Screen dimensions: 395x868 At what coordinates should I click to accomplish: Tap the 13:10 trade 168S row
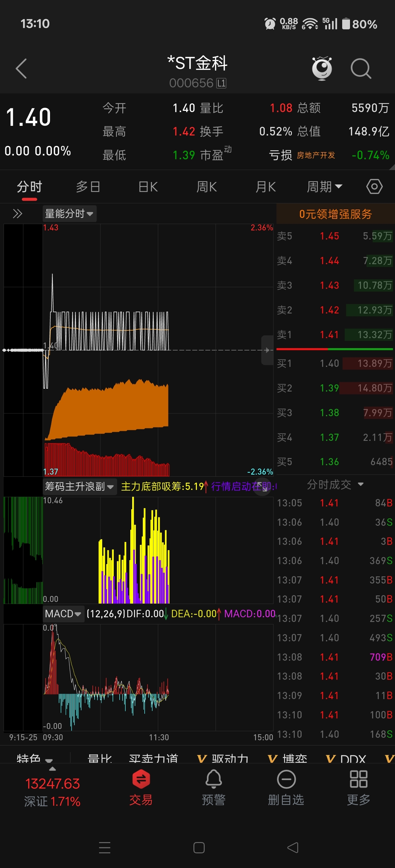pos(335,734)
